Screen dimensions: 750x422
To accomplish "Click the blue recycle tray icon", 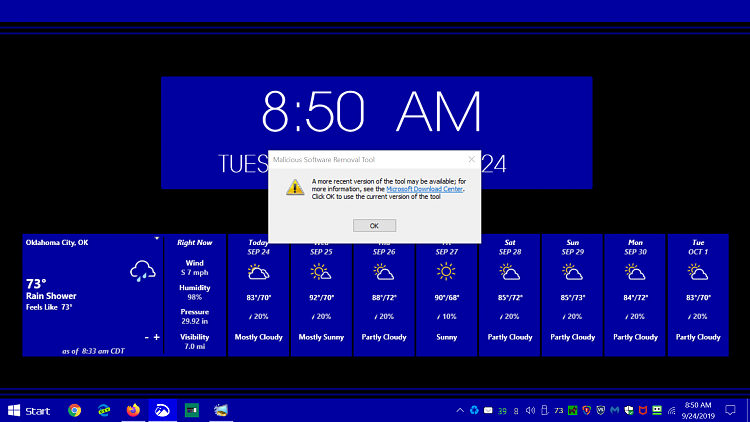I will (x=474, y=411).
